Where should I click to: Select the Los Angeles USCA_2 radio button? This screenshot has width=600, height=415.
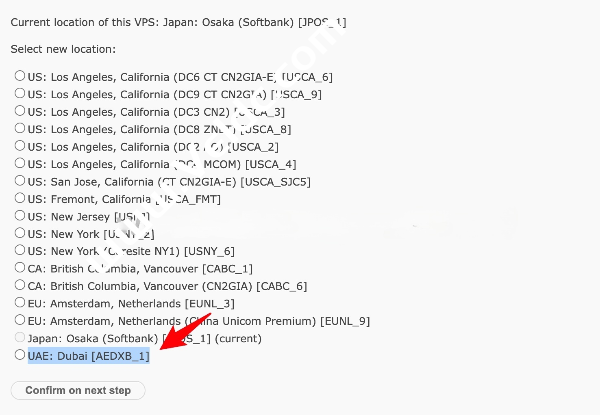coord(20,146)
